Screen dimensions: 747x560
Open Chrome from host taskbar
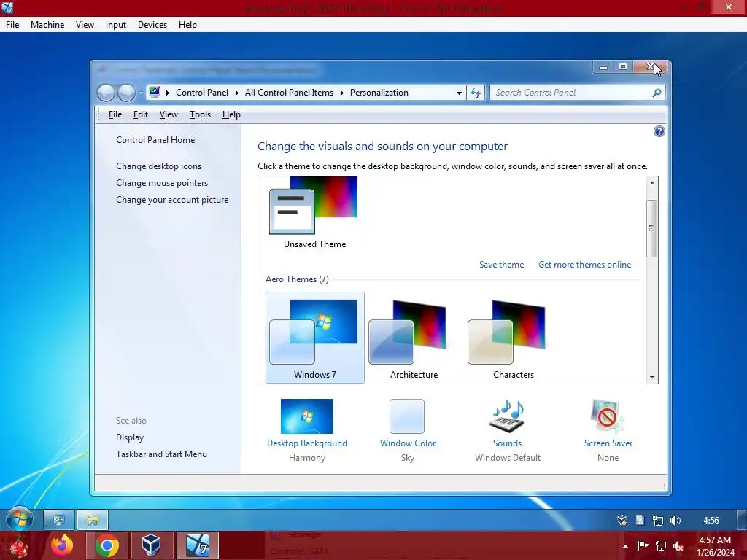pyautogui.click(x=107, y=545)
